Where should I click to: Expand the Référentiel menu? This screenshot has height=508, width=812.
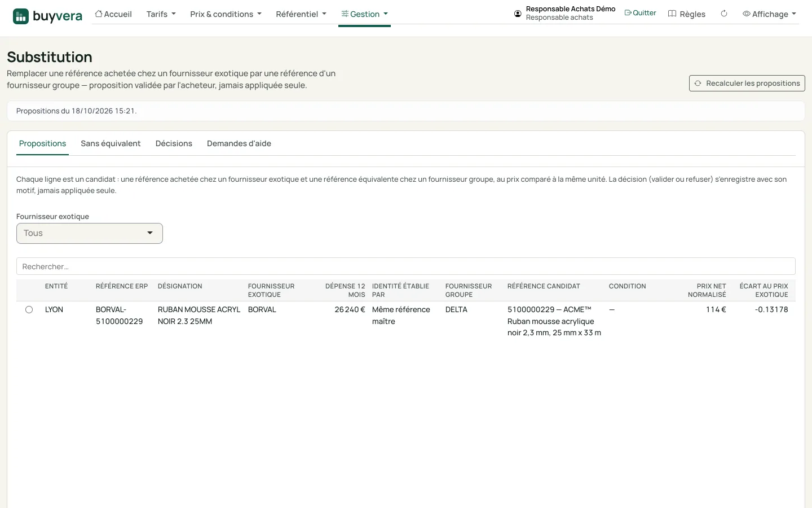[301, 14]
